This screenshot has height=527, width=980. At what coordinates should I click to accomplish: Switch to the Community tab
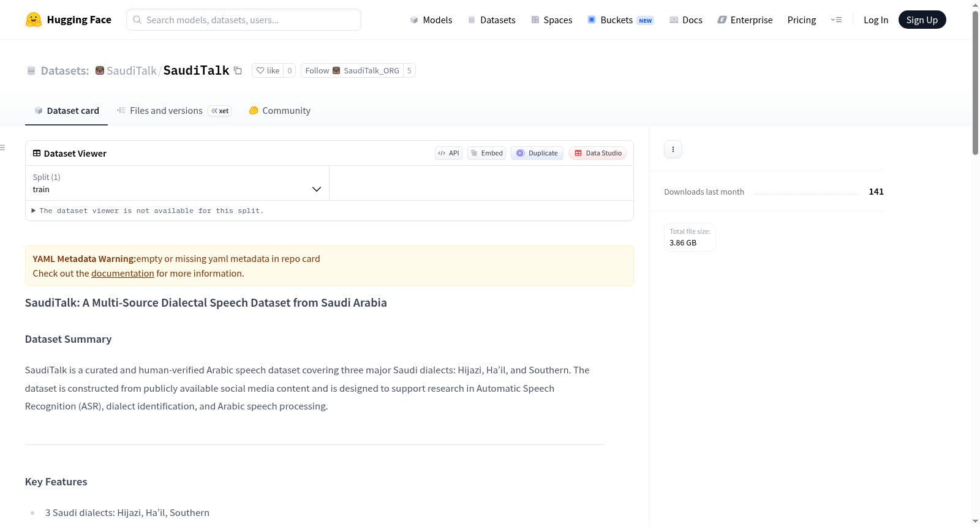pyautogui.click(x=280, y=111)
